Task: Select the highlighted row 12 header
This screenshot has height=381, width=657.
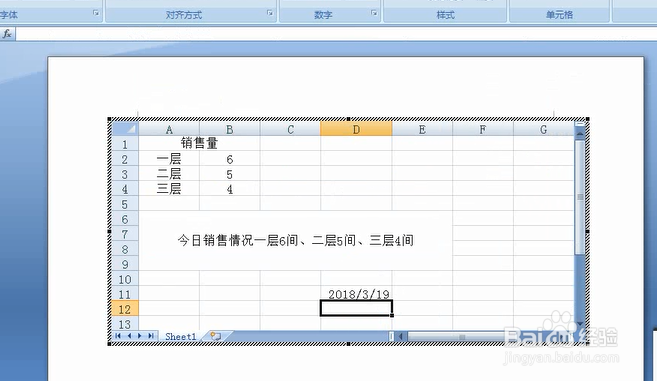Action: 125,309
